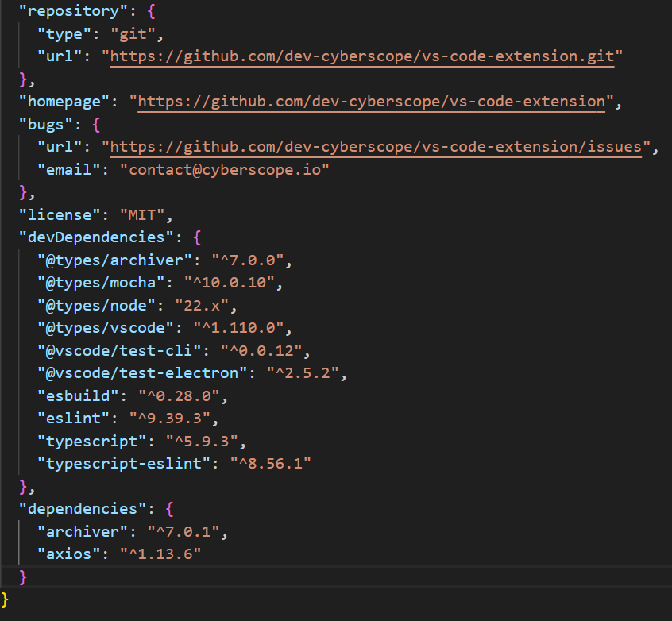Click the "^5.9.3" version value

tap(202, 441)
